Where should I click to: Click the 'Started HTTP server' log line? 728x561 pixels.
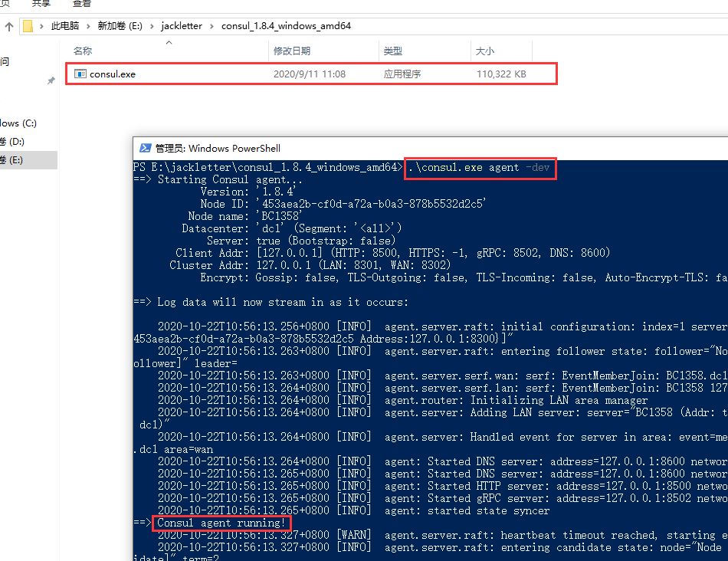click(442, 486)
